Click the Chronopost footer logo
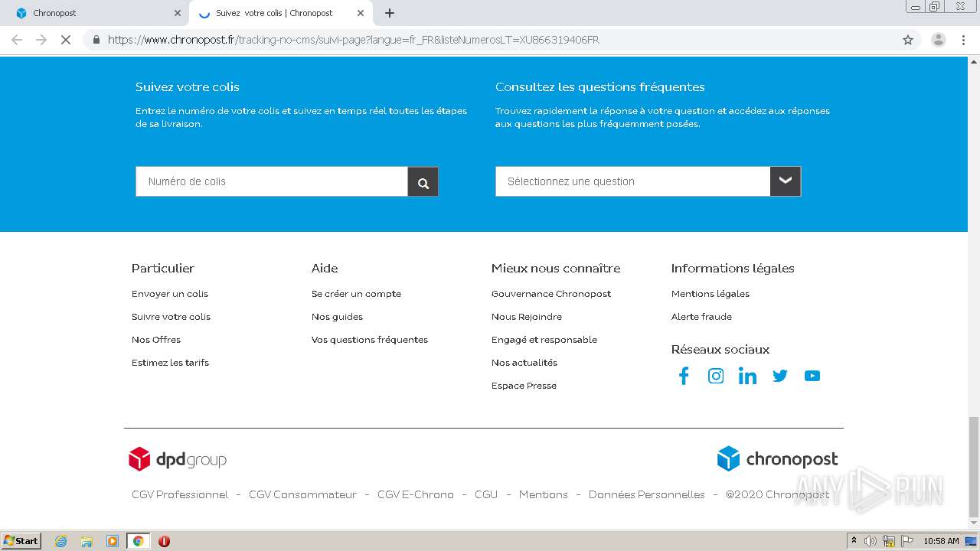Image resolution: width=980 pixels, height=551 pixels. pyautogui.click(x=777, y=459)
